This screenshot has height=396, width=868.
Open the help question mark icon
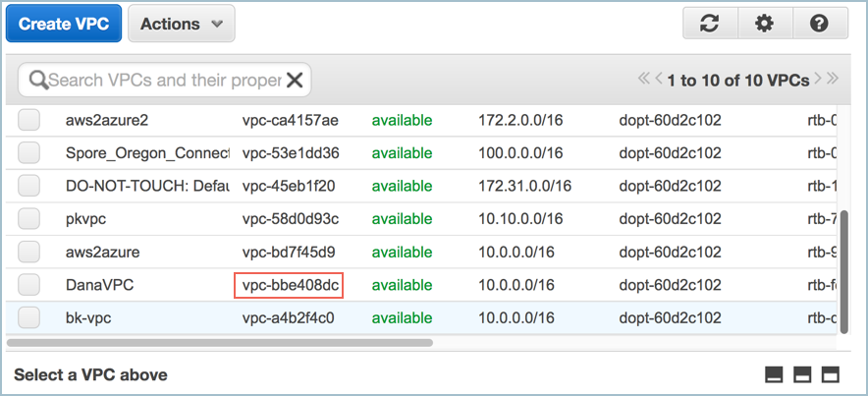tap(820, 24)
